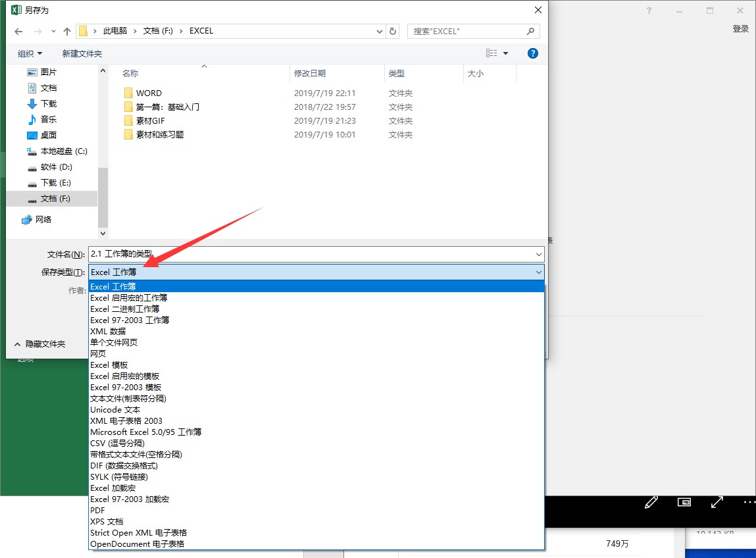Choose PDF from the save type list

point(97,511)
